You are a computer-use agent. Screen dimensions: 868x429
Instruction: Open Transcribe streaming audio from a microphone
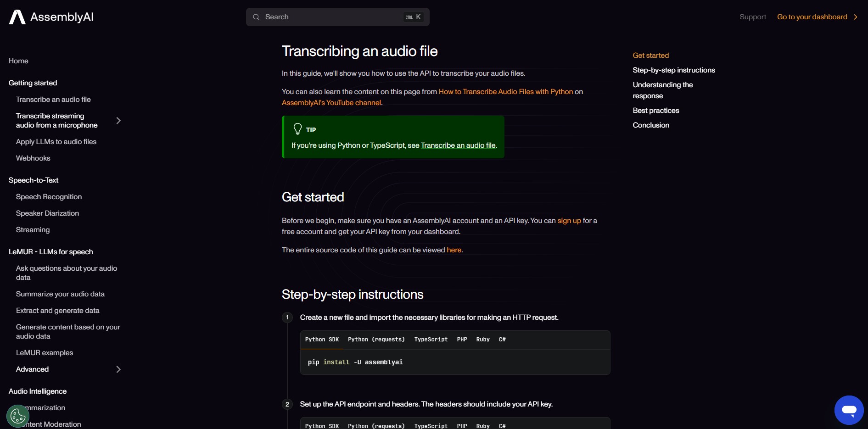click(57, 121)
